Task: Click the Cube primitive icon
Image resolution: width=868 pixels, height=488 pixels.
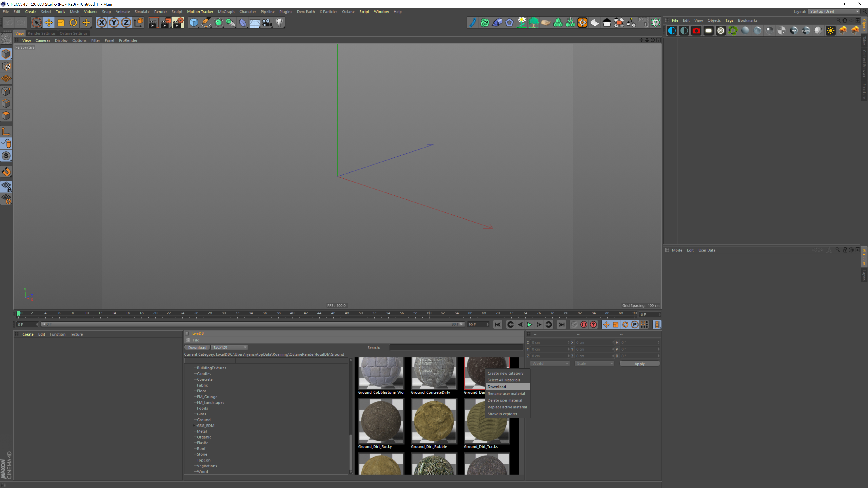Action: (194, 23)
